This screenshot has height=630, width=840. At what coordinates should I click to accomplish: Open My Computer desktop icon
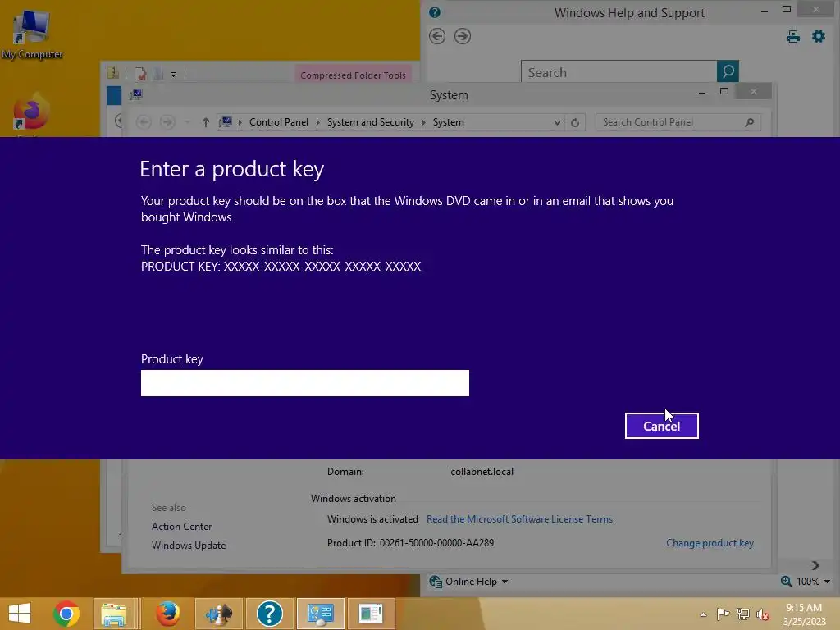[x=32, y=35]
